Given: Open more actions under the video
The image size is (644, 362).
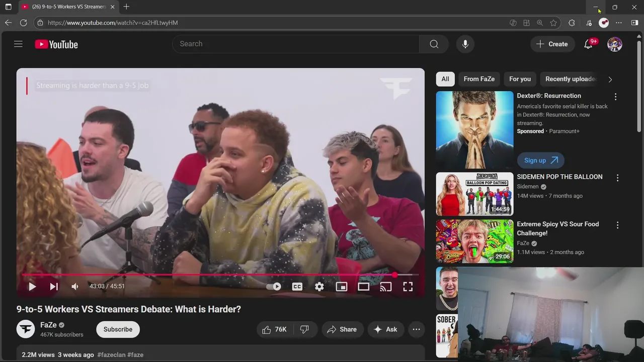Looking at the screenshot, I should pyautogui.click(x=416, y=329).
